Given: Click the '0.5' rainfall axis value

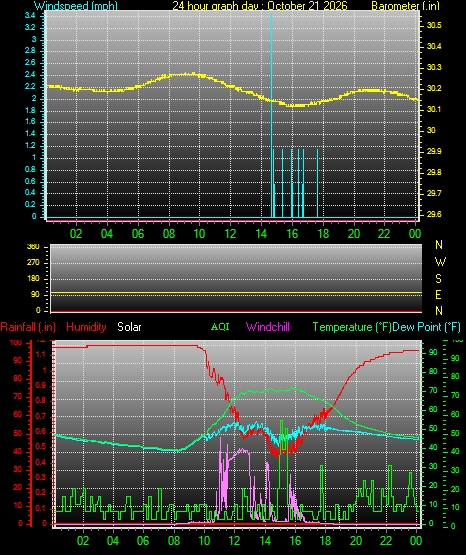Looking at the screenshot, I should pos(41,447).
